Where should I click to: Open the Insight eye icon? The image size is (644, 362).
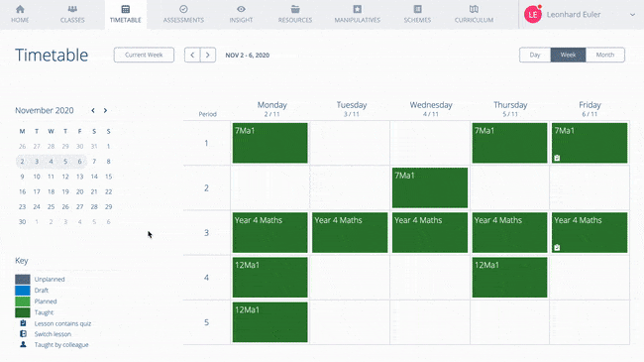(x=241, y=9)
